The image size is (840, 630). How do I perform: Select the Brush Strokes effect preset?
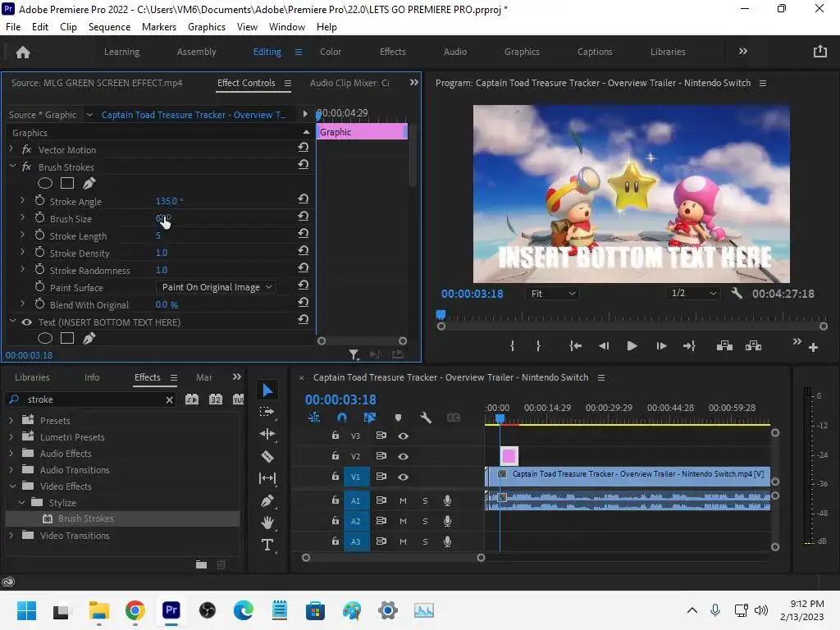coord(85,518)
